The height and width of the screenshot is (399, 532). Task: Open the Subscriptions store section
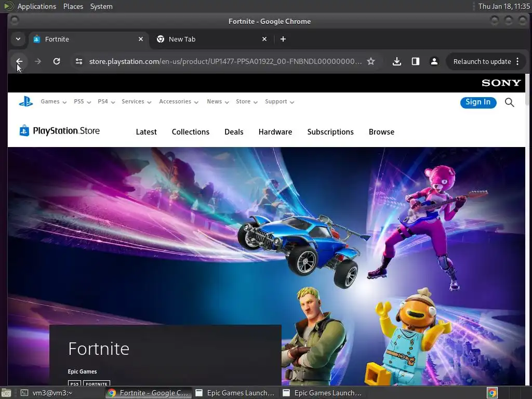tap(330, 132)
